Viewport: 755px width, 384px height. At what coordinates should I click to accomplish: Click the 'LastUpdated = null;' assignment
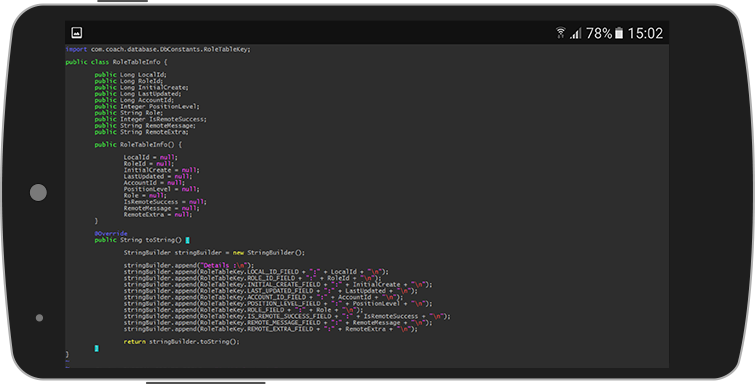(x=157, y=176)
